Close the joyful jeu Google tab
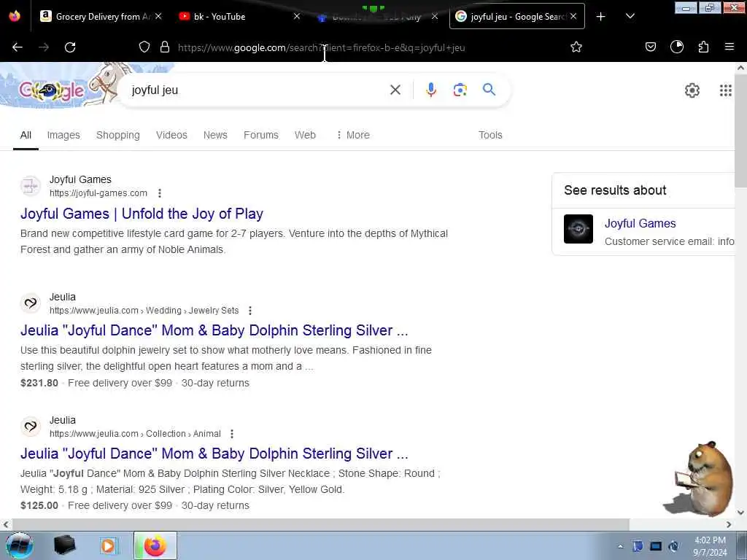Viewport: 747px width, 560px height. point(573,16)
